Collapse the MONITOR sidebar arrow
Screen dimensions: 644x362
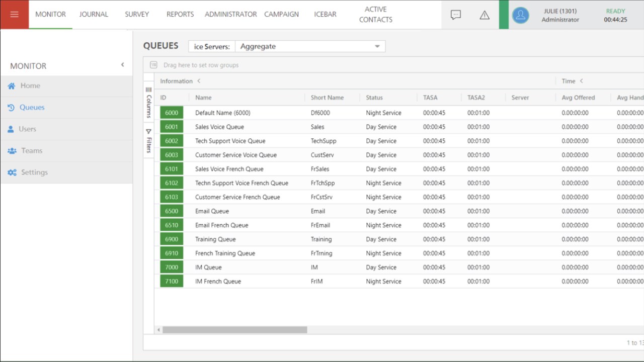click(x=122, y=65)
